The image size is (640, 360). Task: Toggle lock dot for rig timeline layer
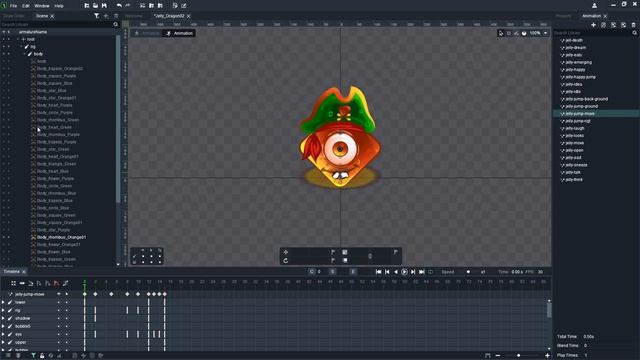(67, 311)
